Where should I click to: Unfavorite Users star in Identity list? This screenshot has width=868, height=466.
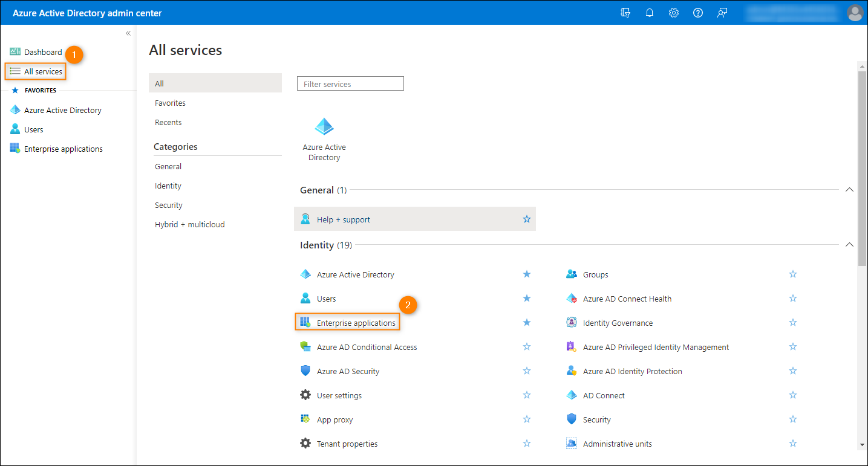tap(527, 299)
